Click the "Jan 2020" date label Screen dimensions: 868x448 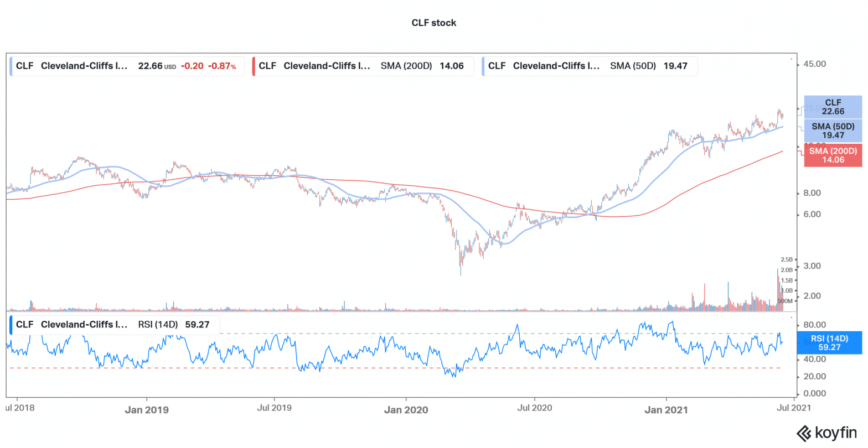406,410
